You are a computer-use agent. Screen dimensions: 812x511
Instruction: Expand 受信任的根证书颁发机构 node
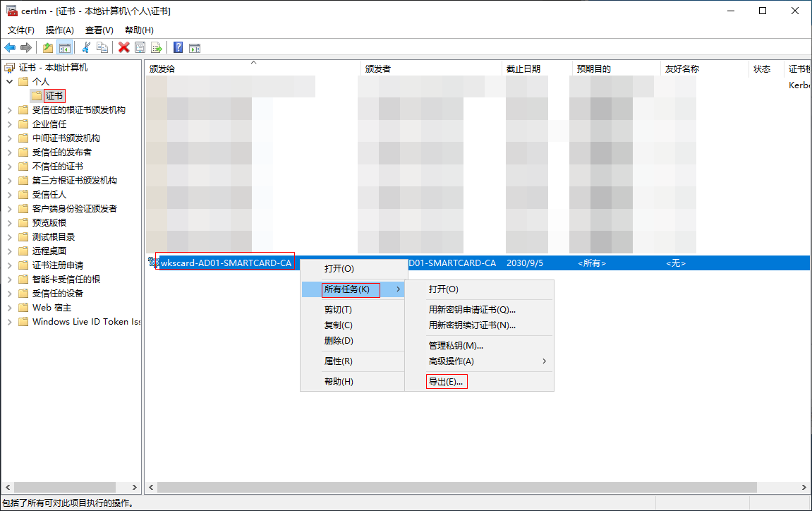[9, 110]
